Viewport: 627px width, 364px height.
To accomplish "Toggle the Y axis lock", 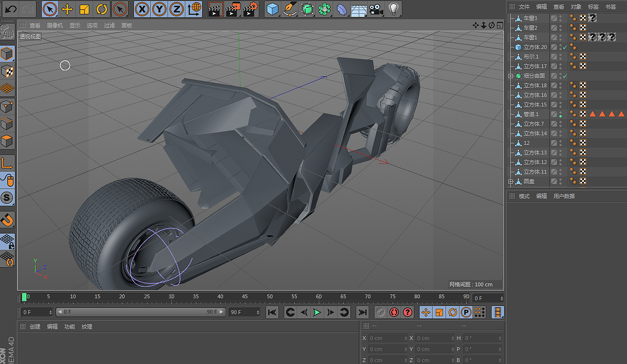I will coord(159,9).
